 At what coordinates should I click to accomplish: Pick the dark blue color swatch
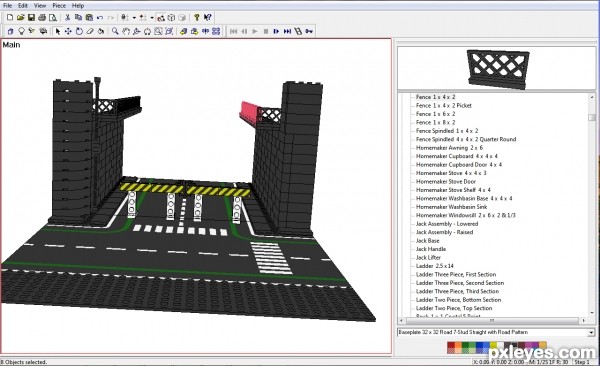(479, 345)
